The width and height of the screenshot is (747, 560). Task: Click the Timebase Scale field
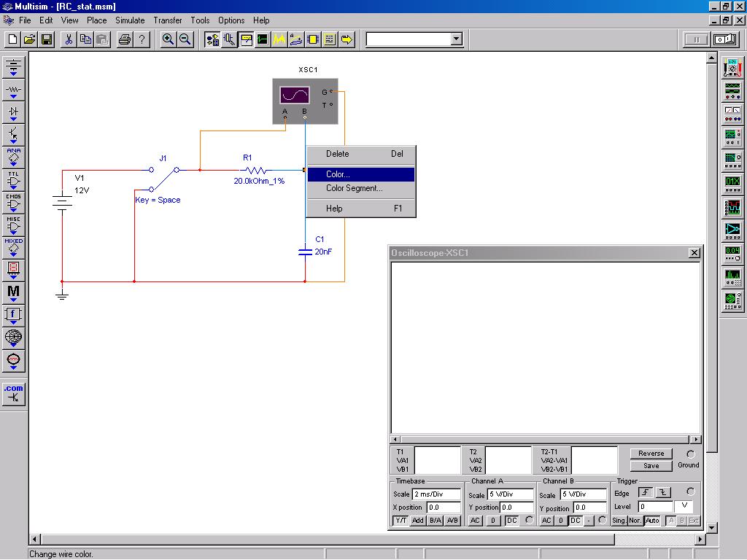tap(436, 494)
